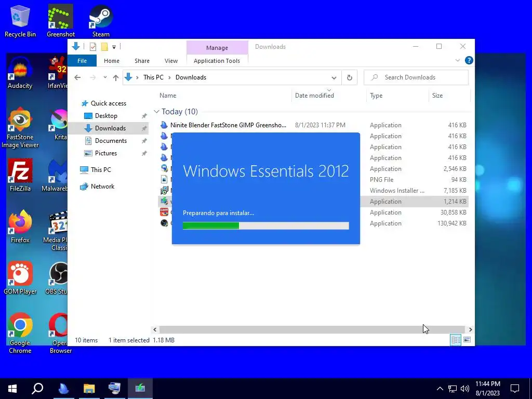Sort by the Name column header

tap(224, 96)
